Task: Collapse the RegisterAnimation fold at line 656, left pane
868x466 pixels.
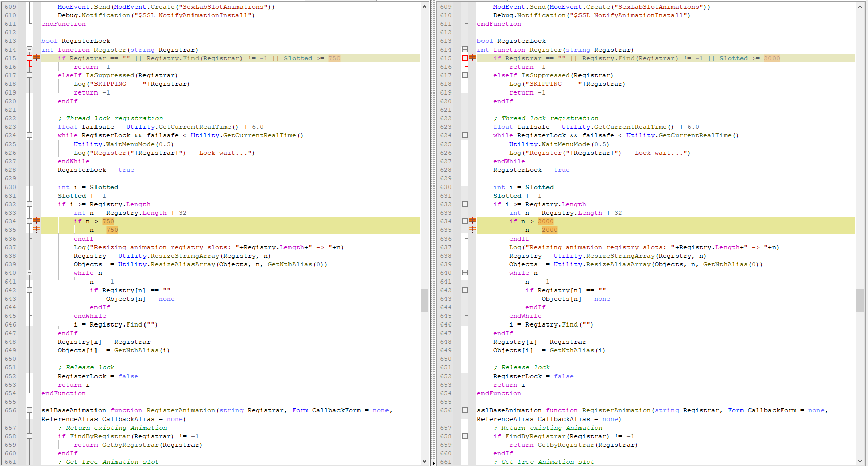Action: 29,410
